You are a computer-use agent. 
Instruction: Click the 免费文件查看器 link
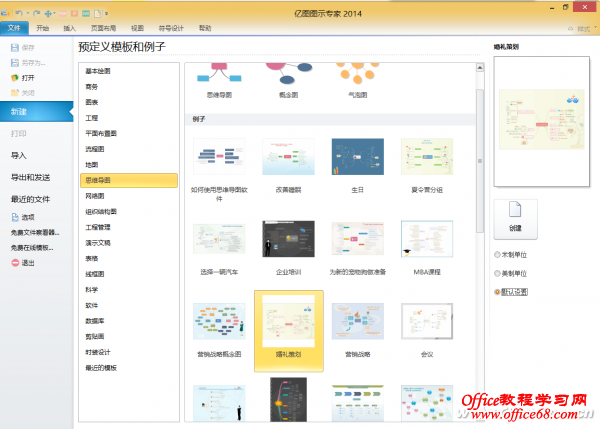click(x=35, y=232)
